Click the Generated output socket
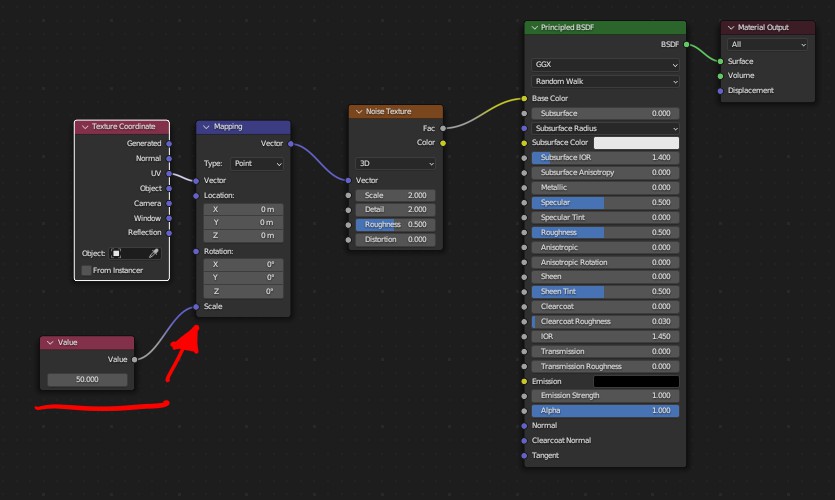The height and width of the screenshot is (500, 835). click(169, 144)
